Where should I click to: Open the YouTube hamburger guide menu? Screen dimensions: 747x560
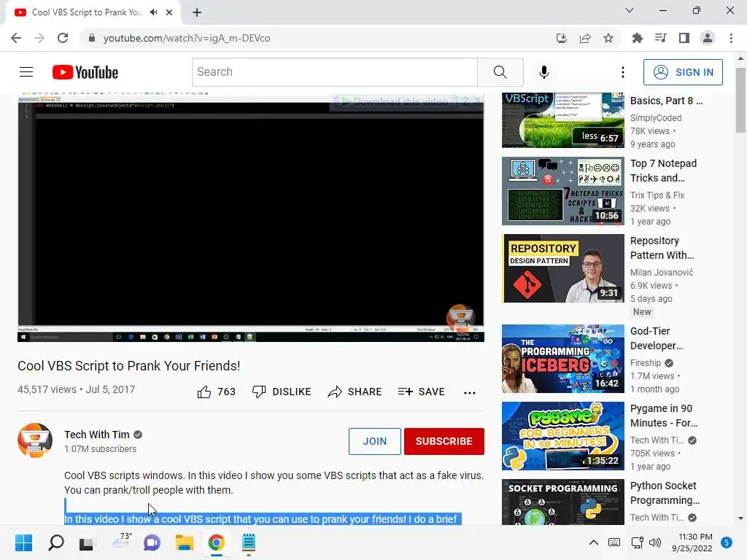tap(26, 72)
